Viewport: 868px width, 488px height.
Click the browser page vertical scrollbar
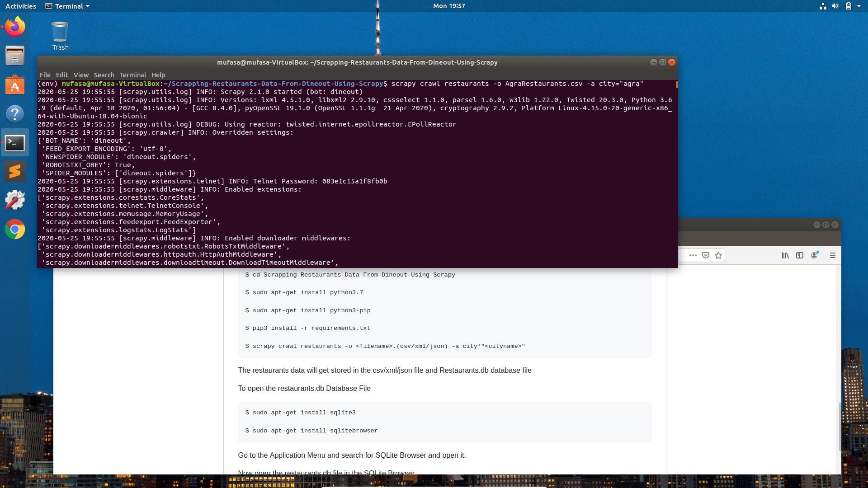(x=840, y=426)
